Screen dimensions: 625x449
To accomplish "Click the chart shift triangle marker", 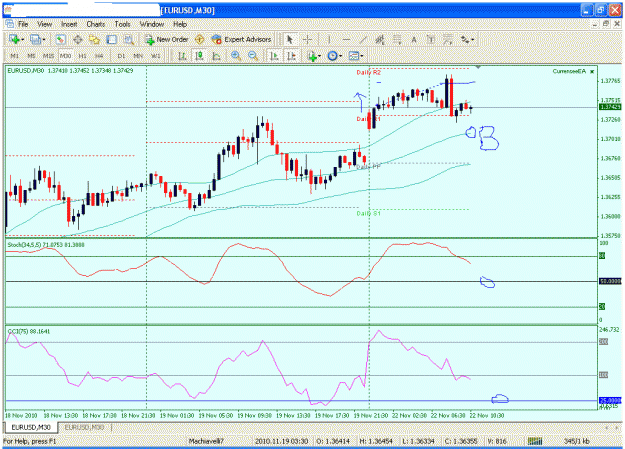I will 478,67.
